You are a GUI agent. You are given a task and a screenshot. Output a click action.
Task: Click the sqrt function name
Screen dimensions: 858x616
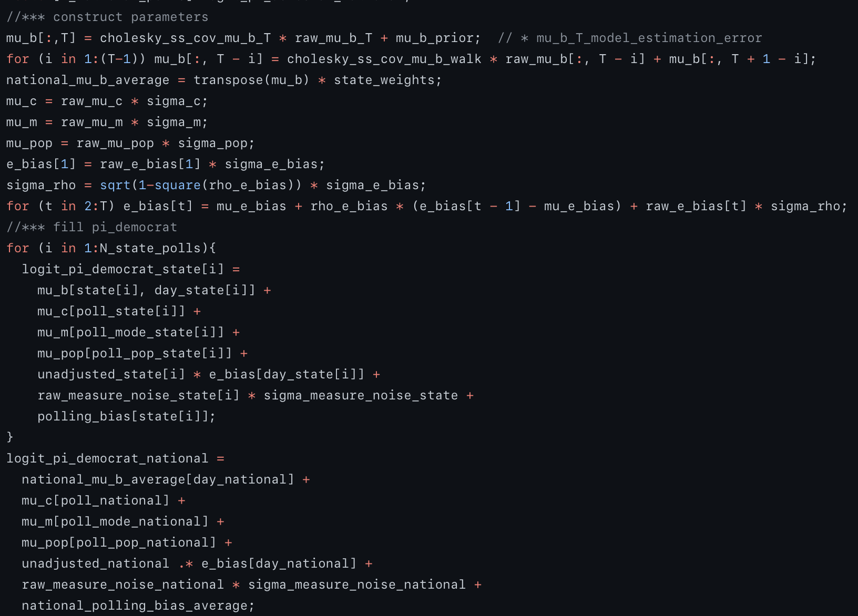pos(115,185)
